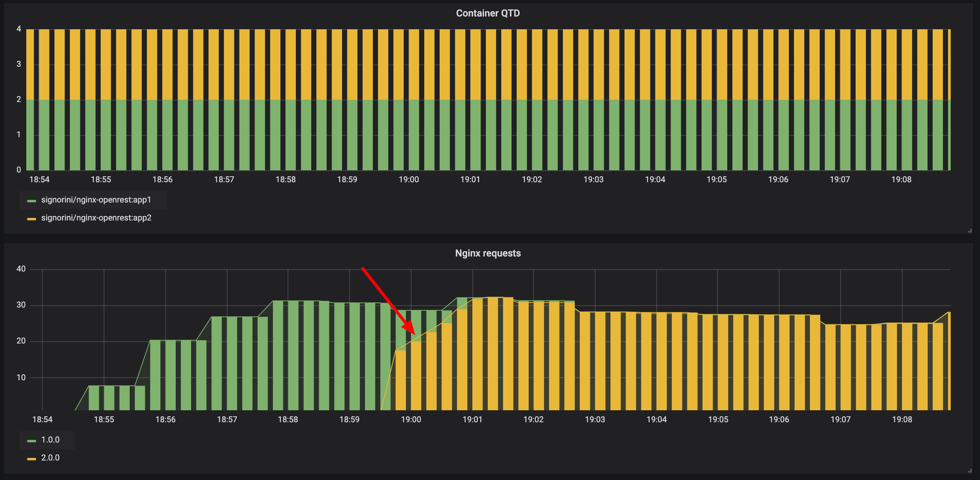Click the 18:54 time label in Container QTD
980x480 pixels.
point(39,179)
